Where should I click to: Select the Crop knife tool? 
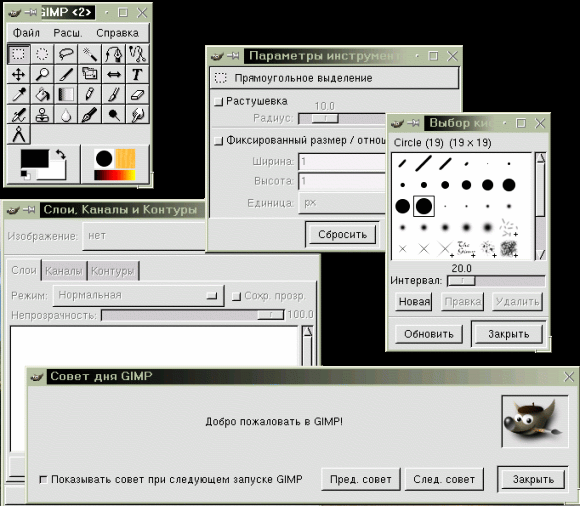tap(66, 74)
